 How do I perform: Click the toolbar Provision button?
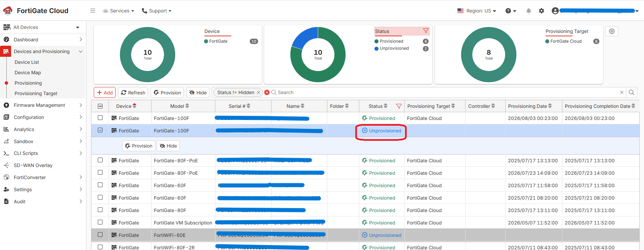point(167,92)
